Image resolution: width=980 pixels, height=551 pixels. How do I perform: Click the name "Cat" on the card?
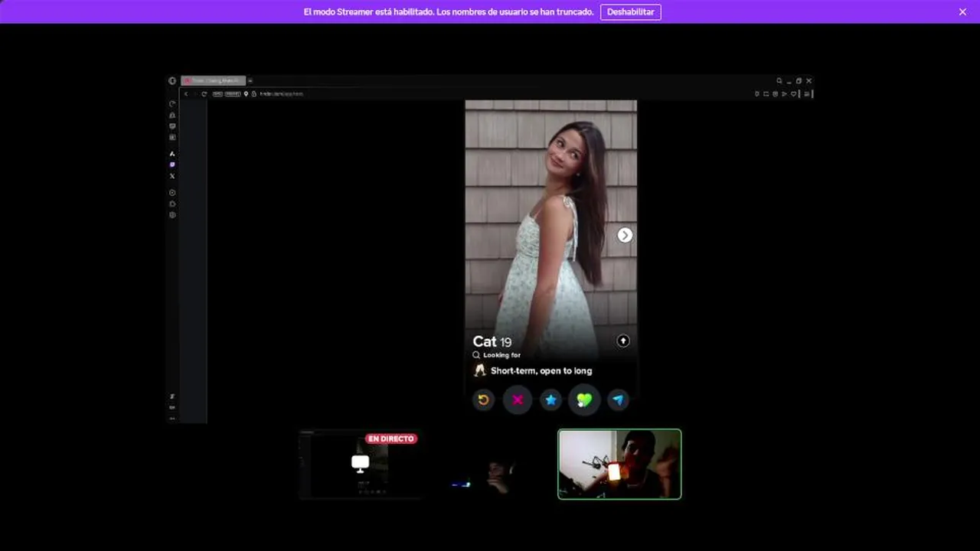485,341
